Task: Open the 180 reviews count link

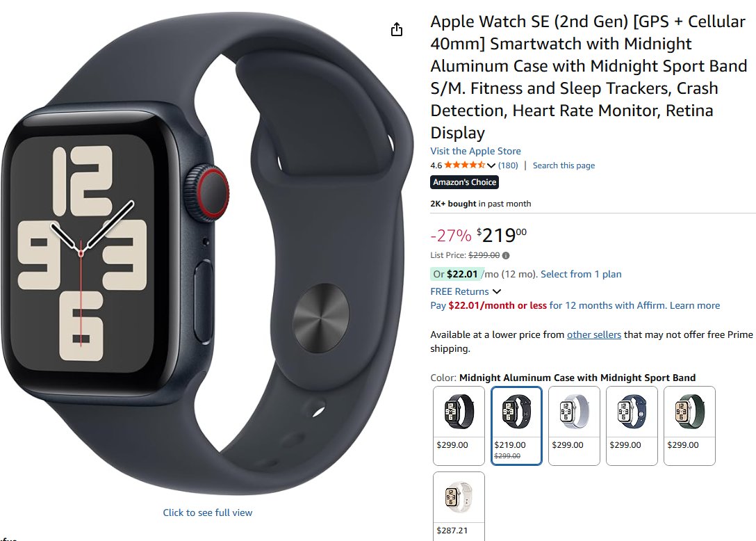Action: (x=508, y=165)
